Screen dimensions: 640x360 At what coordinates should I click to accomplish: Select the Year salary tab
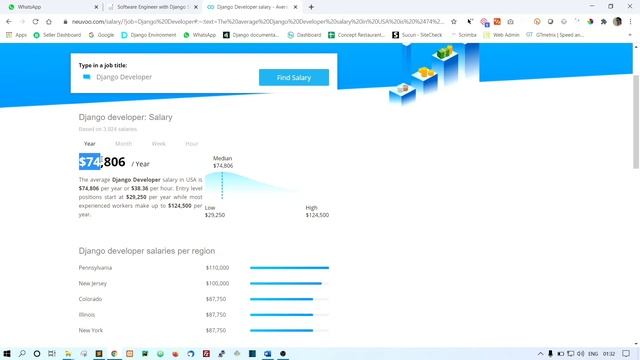tap(90, 144)
